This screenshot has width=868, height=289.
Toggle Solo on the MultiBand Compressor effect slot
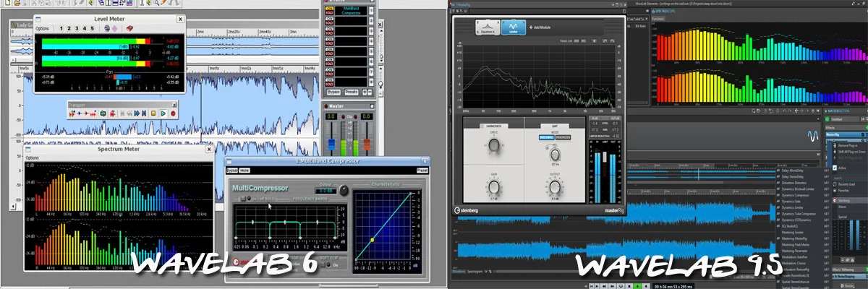329,12
